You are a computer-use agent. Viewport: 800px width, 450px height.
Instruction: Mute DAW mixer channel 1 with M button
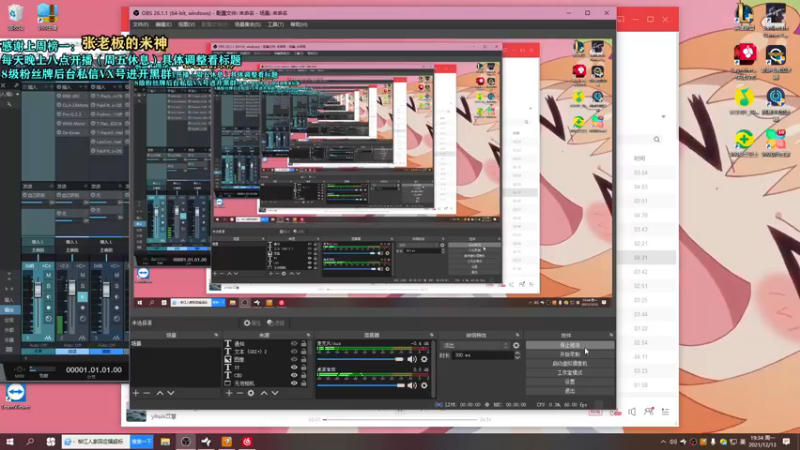[x=48, y=276]
